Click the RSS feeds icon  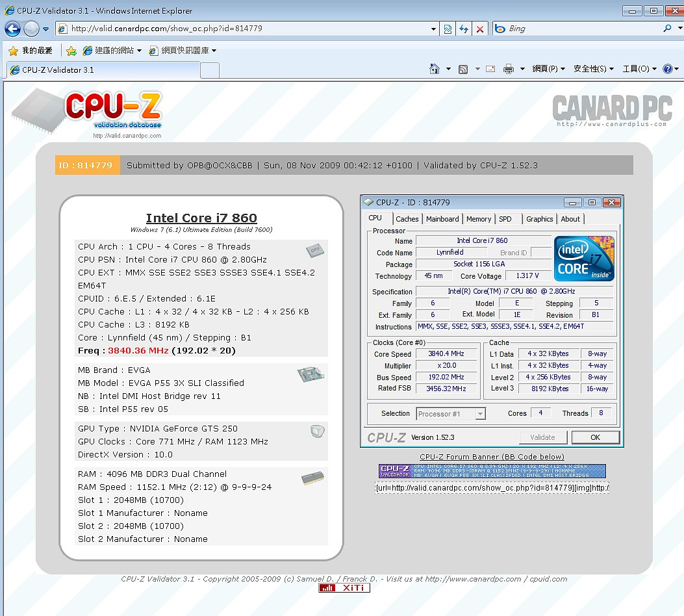coord(463,69)
